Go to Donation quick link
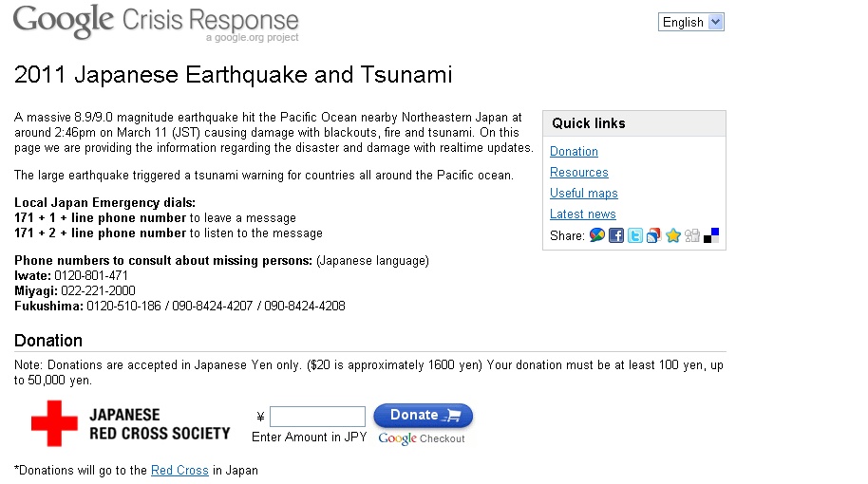The image size is (868, 484). [x=574, y=152]
